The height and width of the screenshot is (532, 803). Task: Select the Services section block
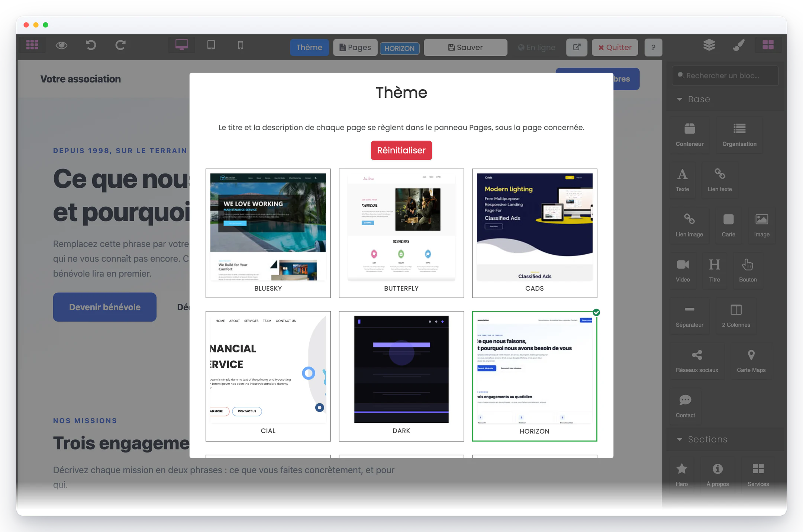(758, 475)
